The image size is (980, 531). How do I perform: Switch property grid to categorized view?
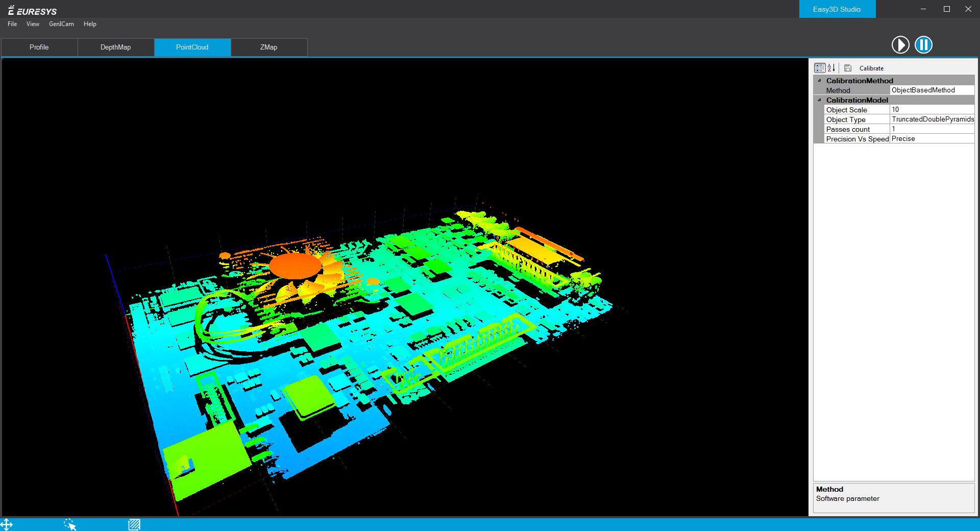pos(820,67)
